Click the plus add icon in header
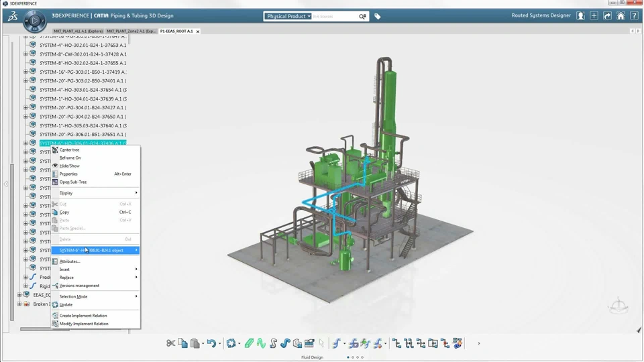 (x=594, y=16)
